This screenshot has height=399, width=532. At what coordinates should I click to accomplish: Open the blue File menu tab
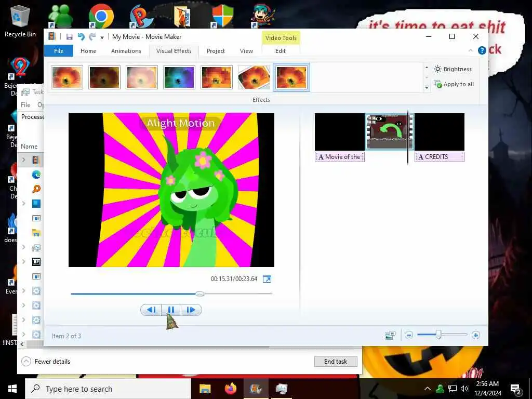point(59,51)
